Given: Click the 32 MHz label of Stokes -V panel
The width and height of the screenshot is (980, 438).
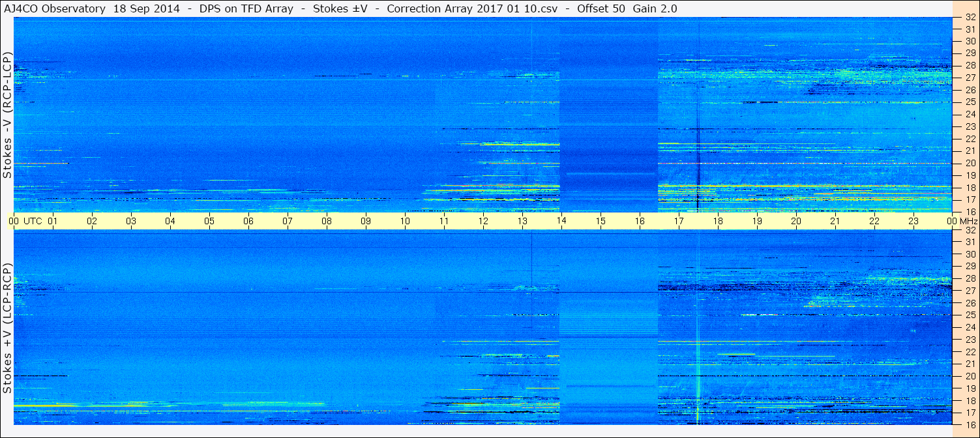Looking at the screenshot, I should click(970, 17).
